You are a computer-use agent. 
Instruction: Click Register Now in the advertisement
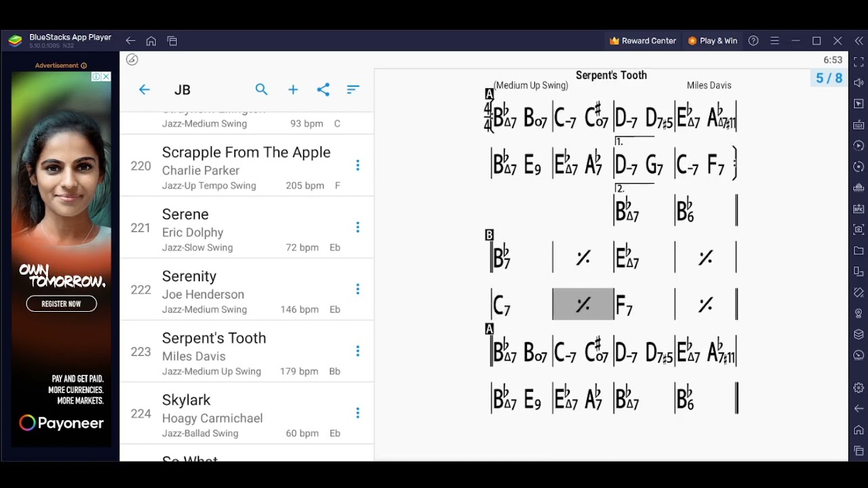pyautogui.click(x=61, y=304)
